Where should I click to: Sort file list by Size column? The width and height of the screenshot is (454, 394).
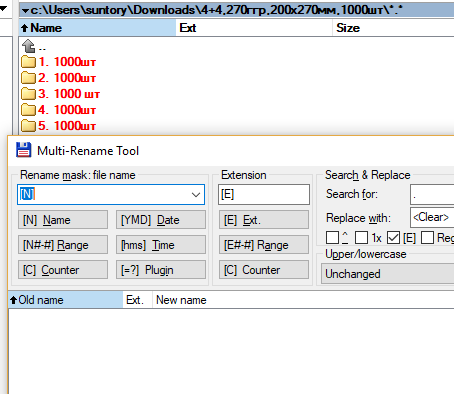tap(393, 28)
